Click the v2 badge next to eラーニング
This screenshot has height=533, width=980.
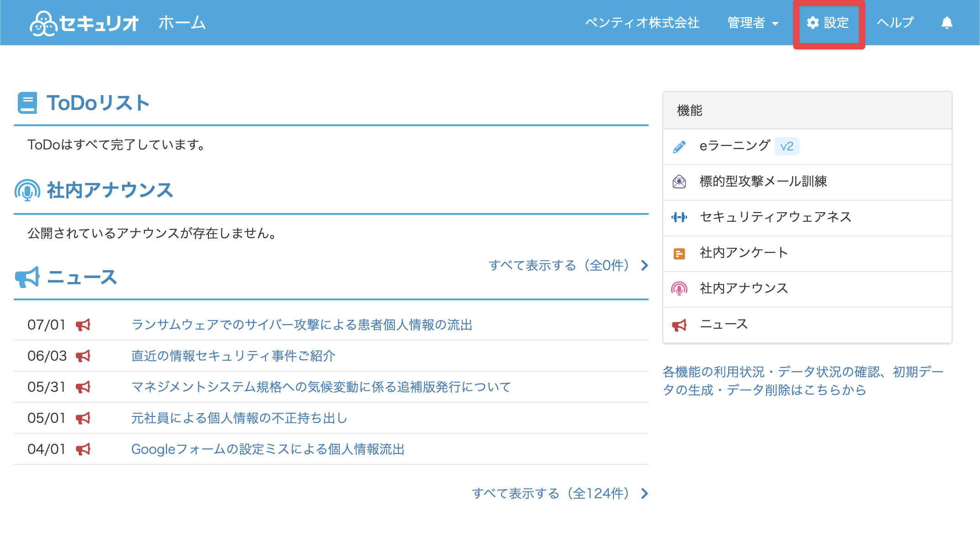787,146
